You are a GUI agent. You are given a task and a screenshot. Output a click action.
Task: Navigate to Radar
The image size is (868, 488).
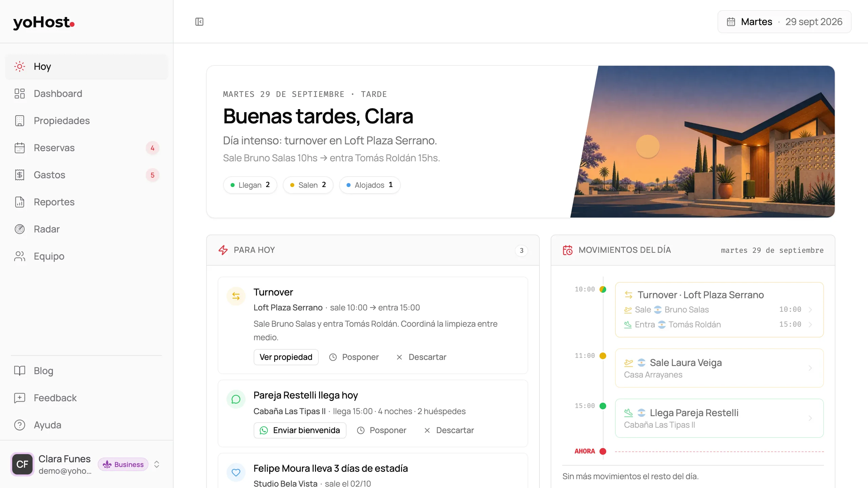click(x=87, y=229)
